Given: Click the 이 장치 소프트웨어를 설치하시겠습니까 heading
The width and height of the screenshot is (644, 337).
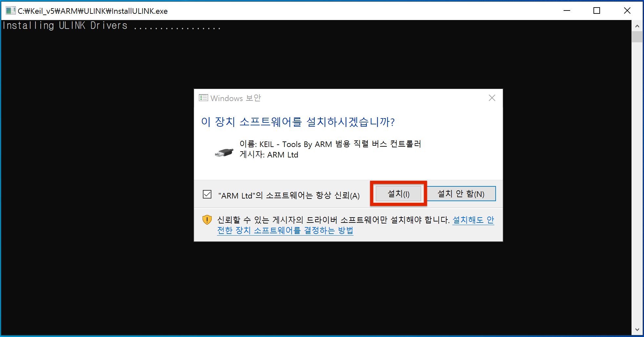Looking at the screenshot, I should click(x=298, y=122).
